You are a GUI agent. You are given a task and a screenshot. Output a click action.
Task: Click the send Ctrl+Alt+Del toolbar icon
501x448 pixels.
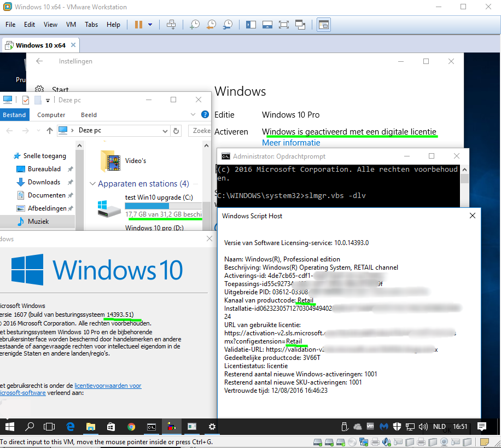(171, 25)
